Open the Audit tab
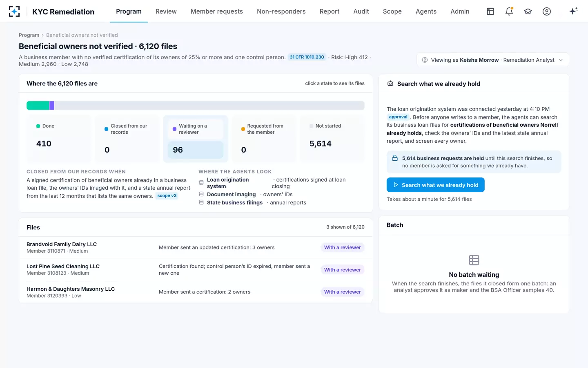Screen dimensions: 588x368 tap(361, 11)
